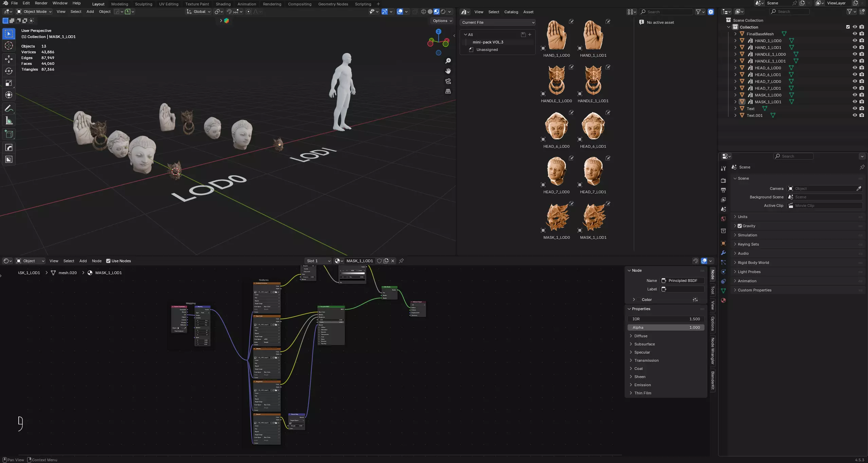Toggle camera view icon in viewport
Image resolution: width=868 pixels, height=463 pixels.
coord(448,81)
